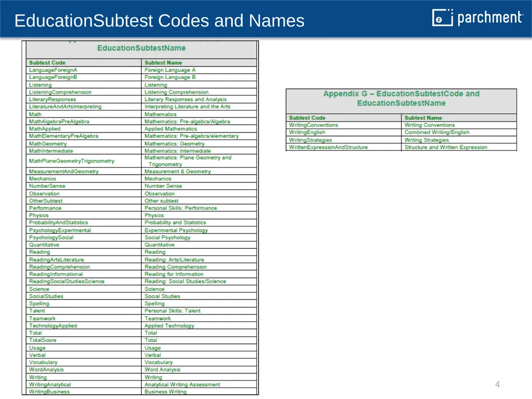Screen dimensions: 532x399
Task: Select the Usage subtest name cell
Action: (x=199, y=348)
